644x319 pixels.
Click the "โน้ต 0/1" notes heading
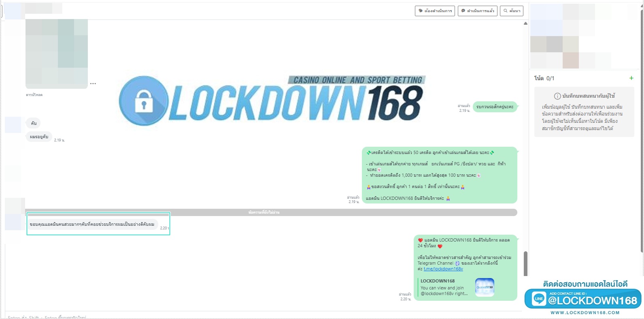tap(544, 78)
